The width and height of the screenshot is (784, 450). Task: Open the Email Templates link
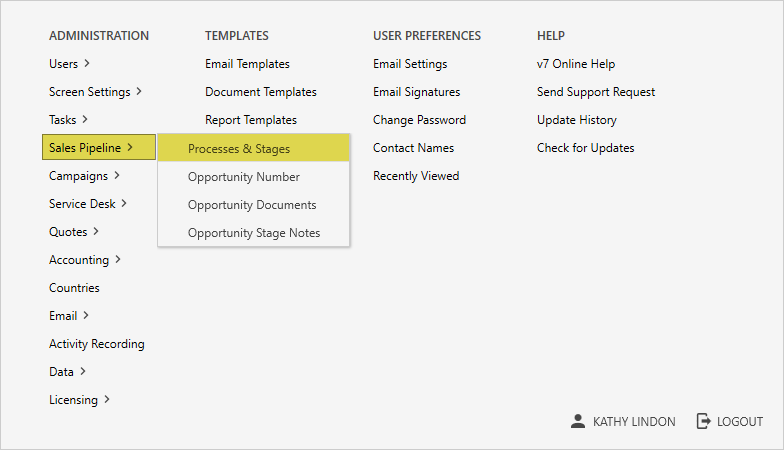[x=247, y=64]
